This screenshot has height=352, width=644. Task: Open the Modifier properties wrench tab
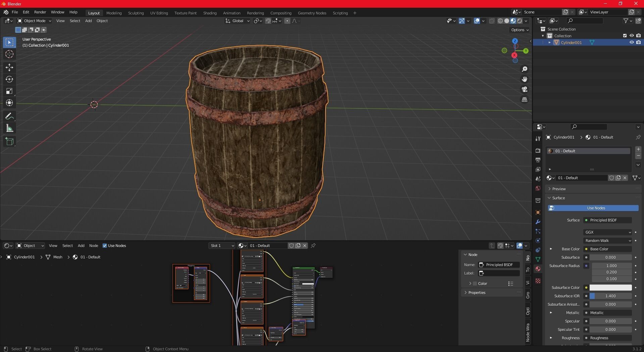[538, 222]
